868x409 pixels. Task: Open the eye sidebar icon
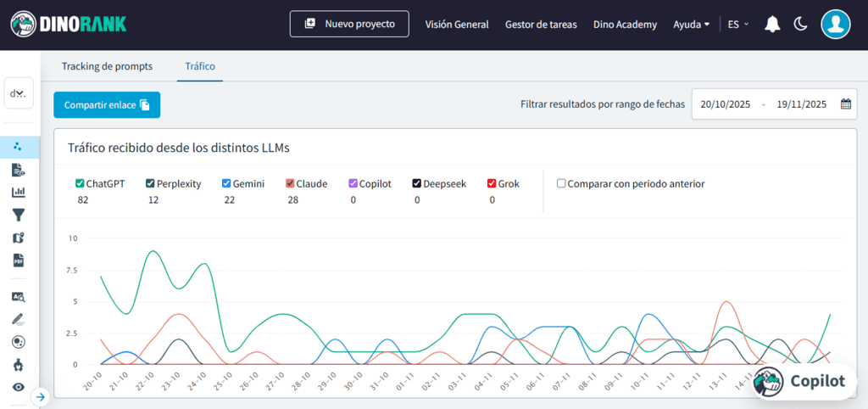tap(19, 387)
